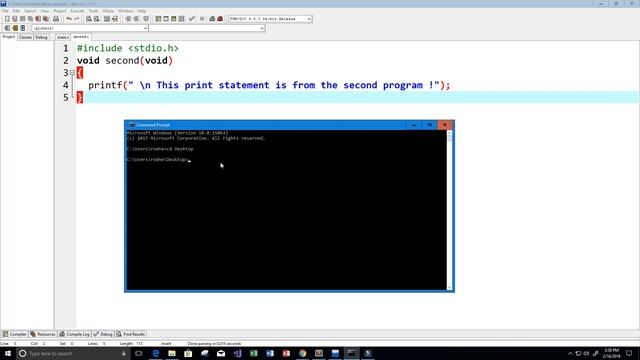
Task: Click the Rebuild All toolbar icon
Action: pos(181,19)
